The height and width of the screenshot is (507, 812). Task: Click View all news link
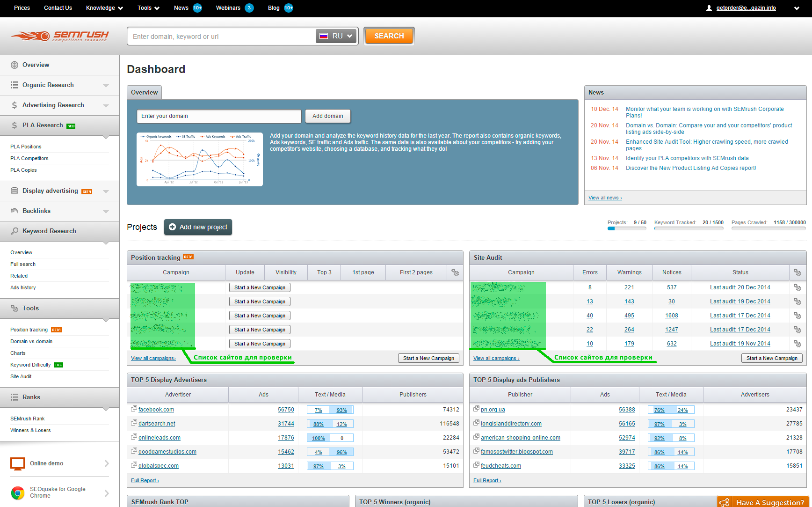605,198
